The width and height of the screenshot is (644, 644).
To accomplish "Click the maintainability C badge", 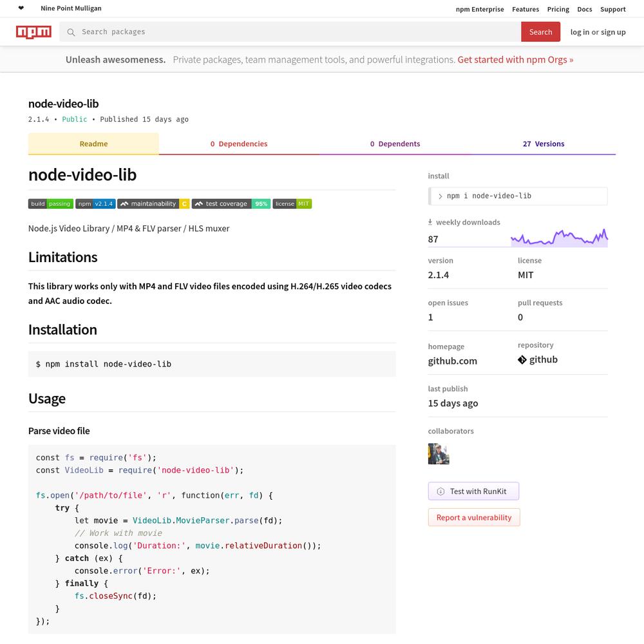I will [153, 204].
